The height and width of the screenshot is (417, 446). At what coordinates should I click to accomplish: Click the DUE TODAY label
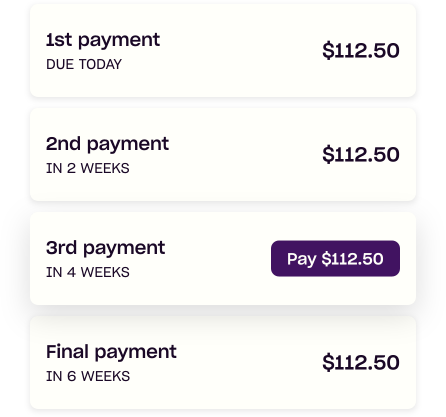84,64
